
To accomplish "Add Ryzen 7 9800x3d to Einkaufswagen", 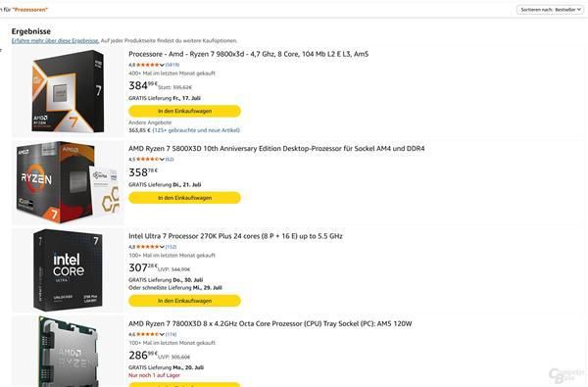I will [184, 111].
